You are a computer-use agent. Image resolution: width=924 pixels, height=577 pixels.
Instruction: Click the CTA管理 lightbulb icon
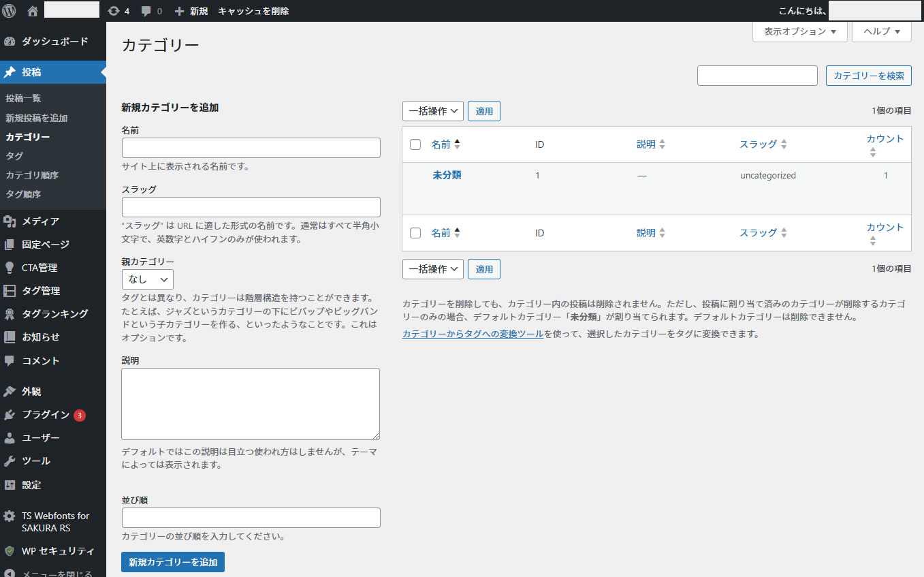(10, 268)
